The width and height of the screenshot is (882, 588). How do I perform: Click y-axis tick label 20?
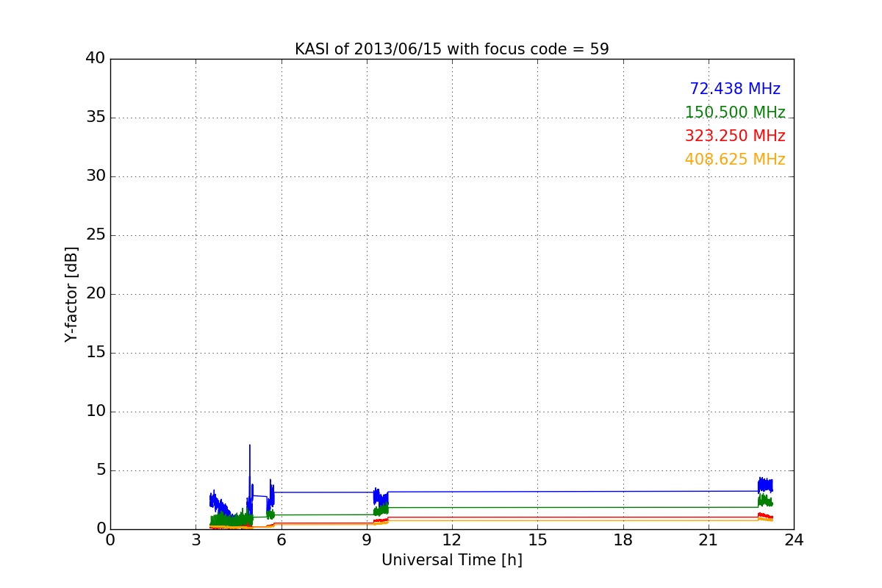tap(96, 294)
